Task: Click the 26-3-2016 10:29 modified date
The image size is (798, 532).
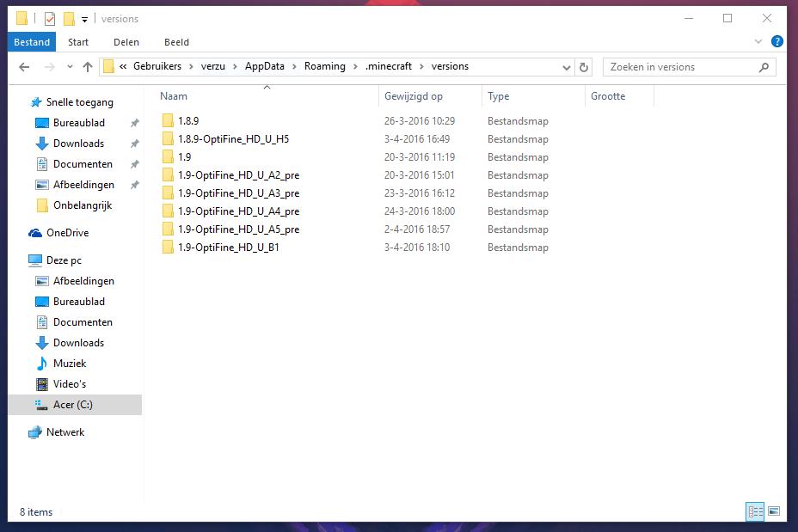Action: coord(420,121)
